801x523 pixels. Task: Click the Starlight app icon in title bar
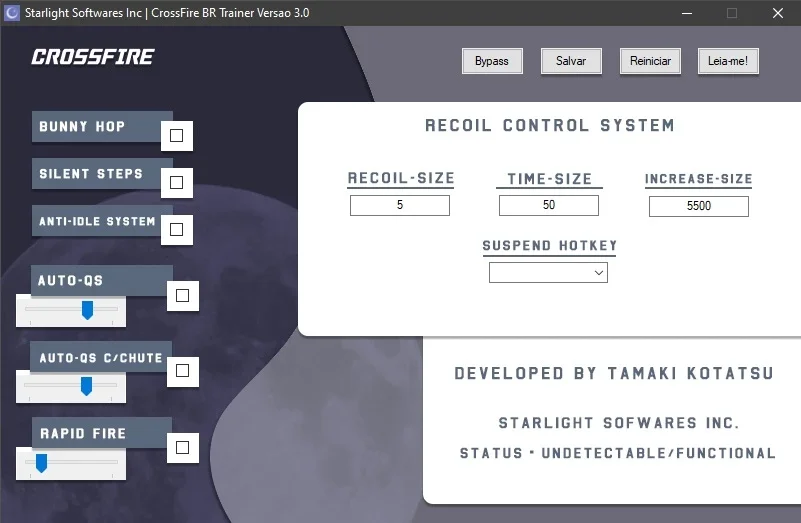[12, 13]
